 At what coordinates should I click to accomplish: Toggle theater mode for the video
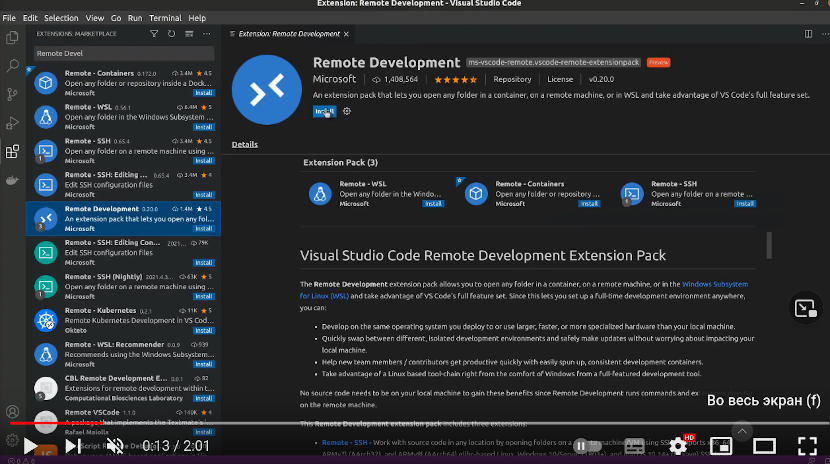coord(764,446)
